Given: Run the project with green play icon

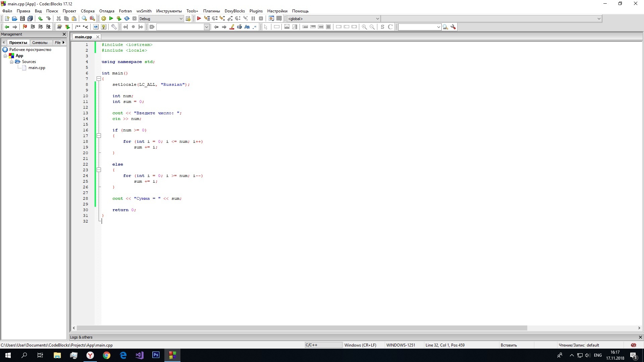Looking at the screenshot, I should pyautogui.click(x=111, y=19).
